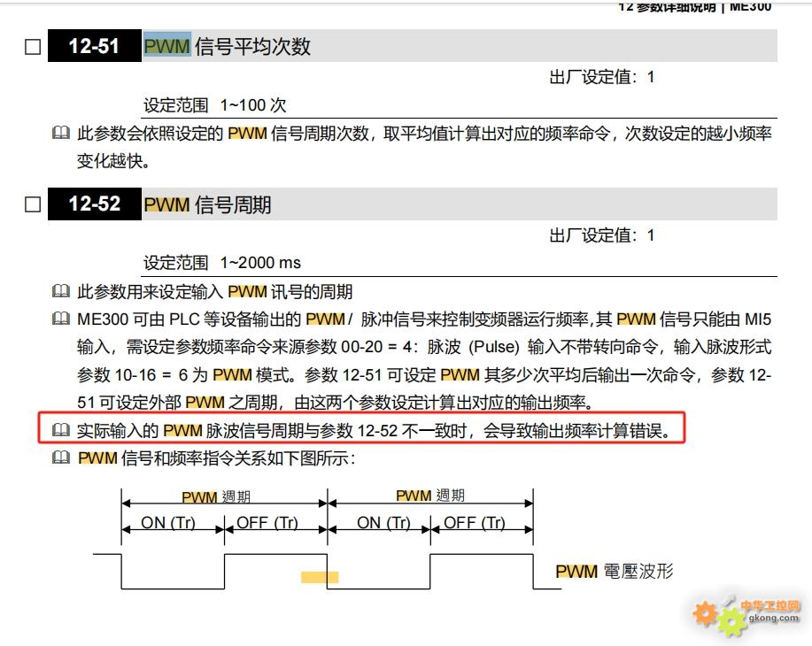This screenshot has height=646, width=812.
Task: Click the line "此参数用来设定输入 PWM 讯号的周期"
Action: 215,291
